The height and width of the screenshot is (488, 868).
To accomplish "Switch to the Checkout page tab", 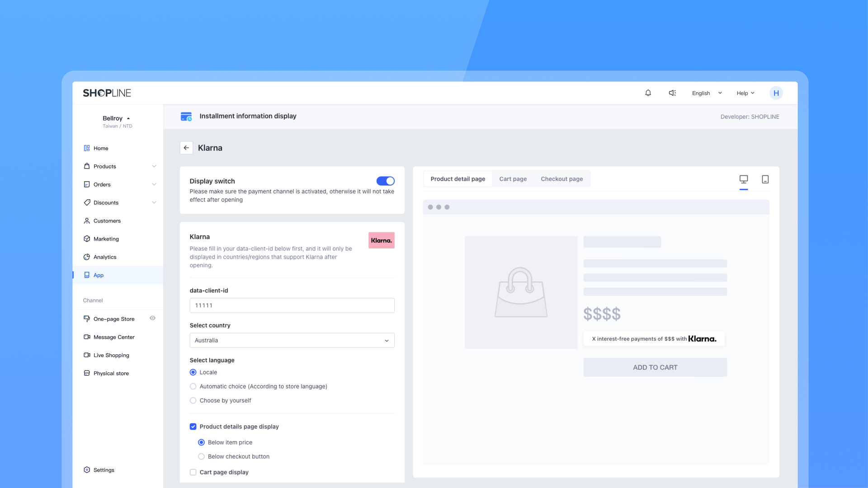I will (561, 179).
